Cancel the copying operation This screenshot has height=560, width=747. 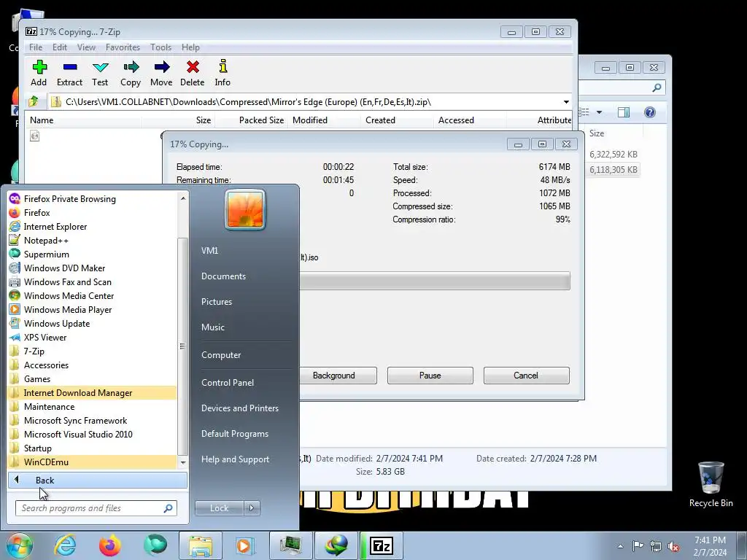[526, 376]
